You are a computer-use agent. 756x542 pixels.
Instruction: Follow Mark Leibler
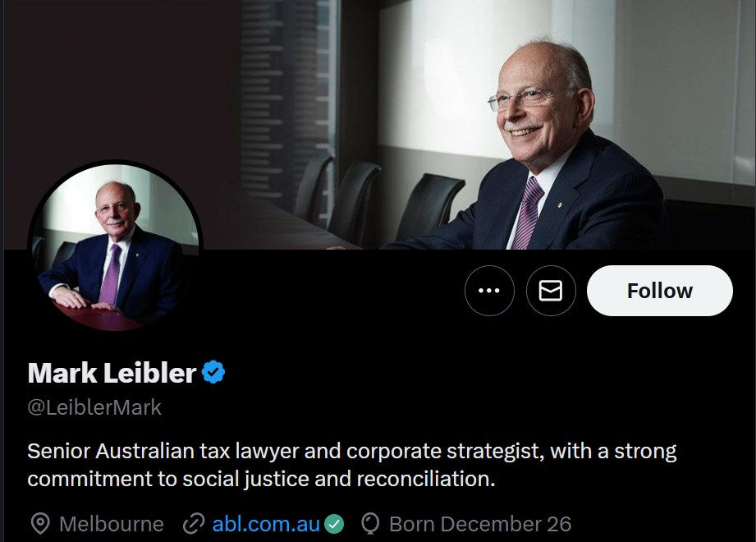point(659,291)
